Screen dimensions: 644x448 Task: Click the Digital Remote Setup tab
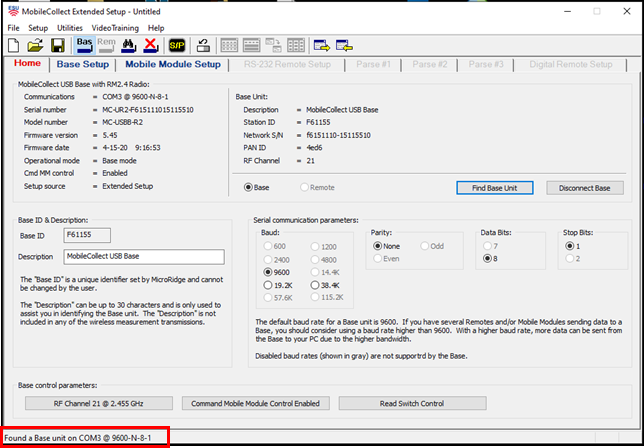pos(570,64)
